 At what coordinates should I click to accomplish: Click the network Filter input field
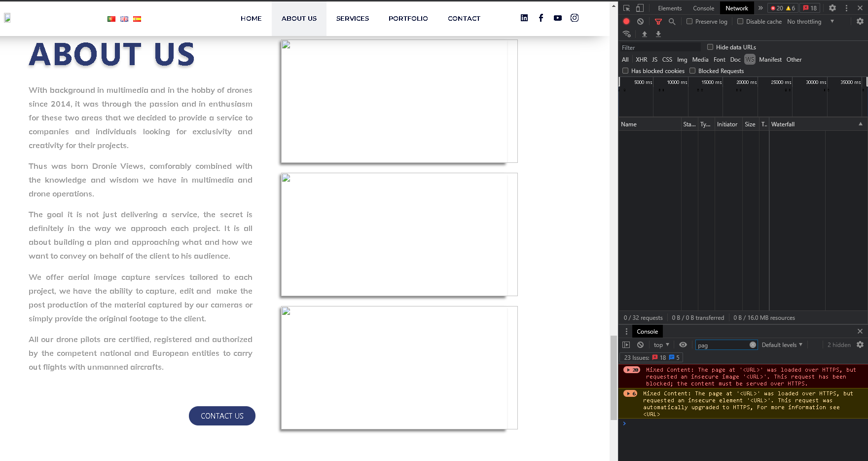660,47
